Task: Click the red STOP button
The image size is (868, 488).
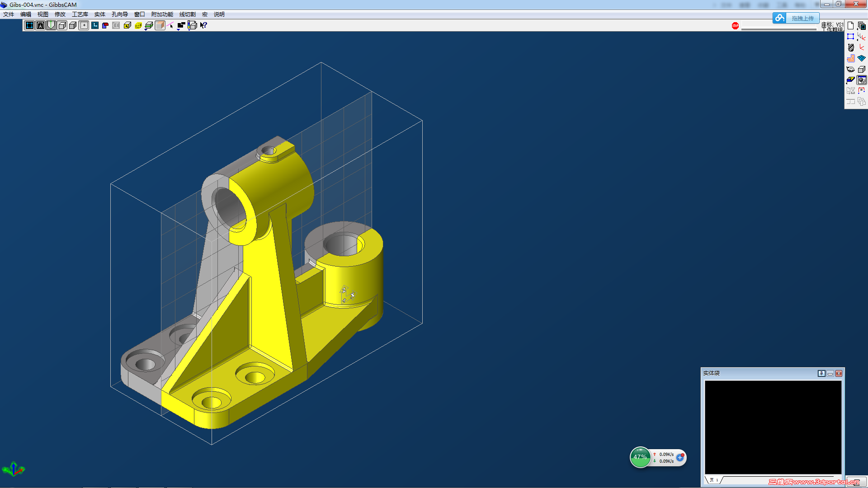Action: [x=735, y=26]
